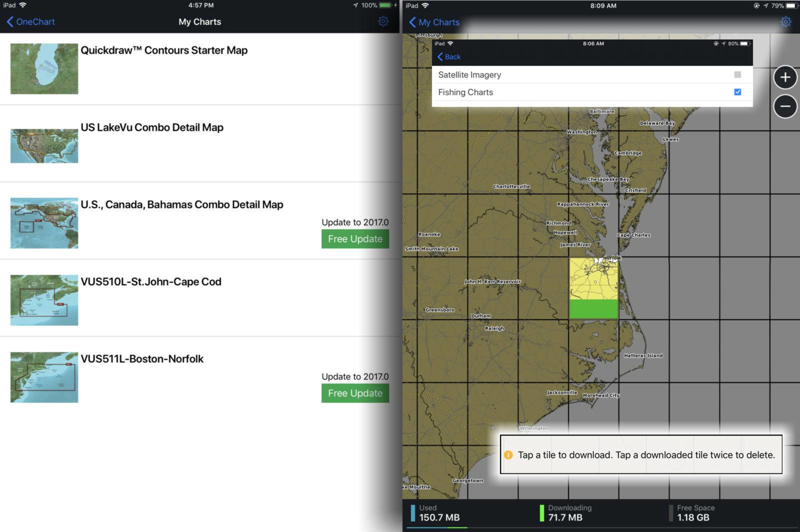This screenshot has width=800, height=532.
Task: Tap the Wi-Fi icon in left status bar
Action: 22,5
